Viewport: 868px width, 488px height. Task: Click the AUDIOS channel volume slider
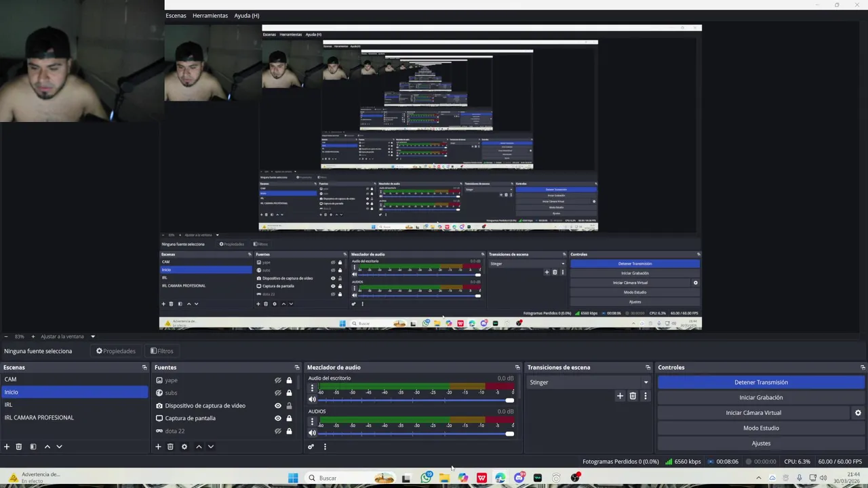416,433
